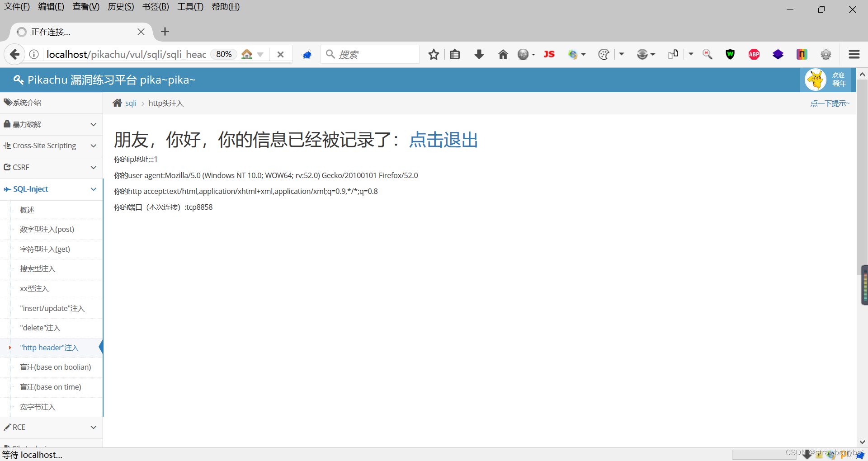Expand the CSRF category in the sidebar
The height and width of the screenshot is (461, 868).
[94, 167]
